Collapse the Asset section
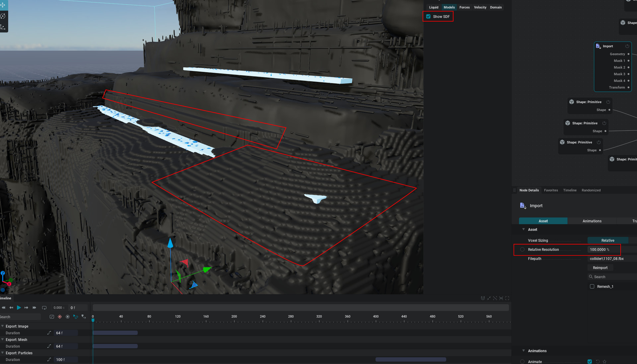 pos(524,229)
